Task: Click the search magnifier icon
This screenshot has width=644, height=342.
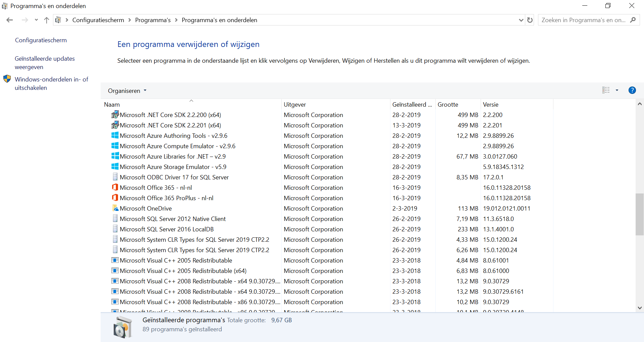Action: click(x=633, y=20)
